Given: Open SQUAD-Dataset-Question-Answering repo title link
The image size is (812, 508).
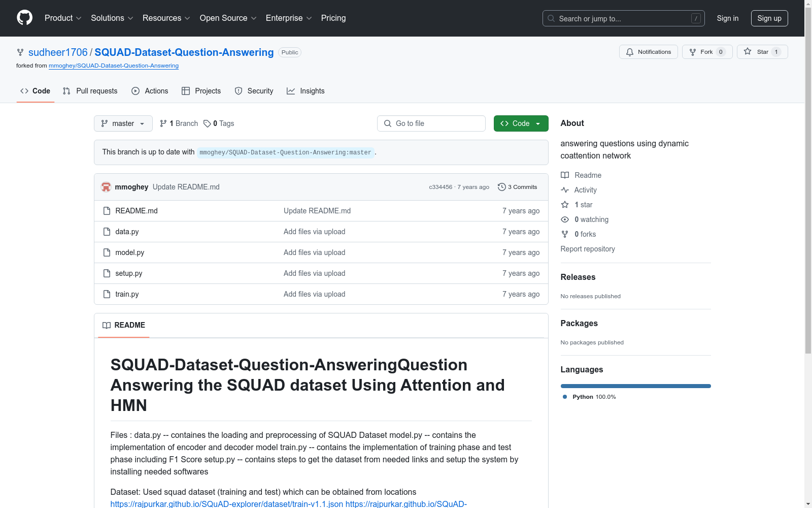Looking at the screenshot, I should (184, 52).
